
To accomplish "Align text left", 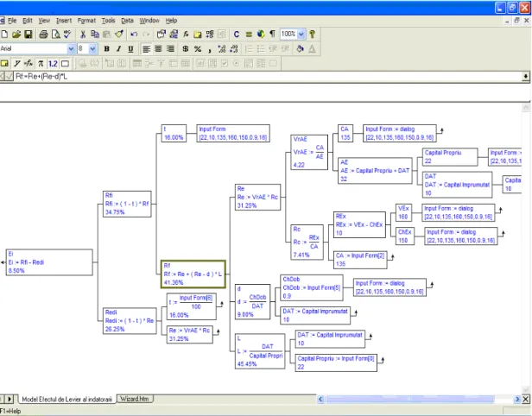I will (146, 49).
